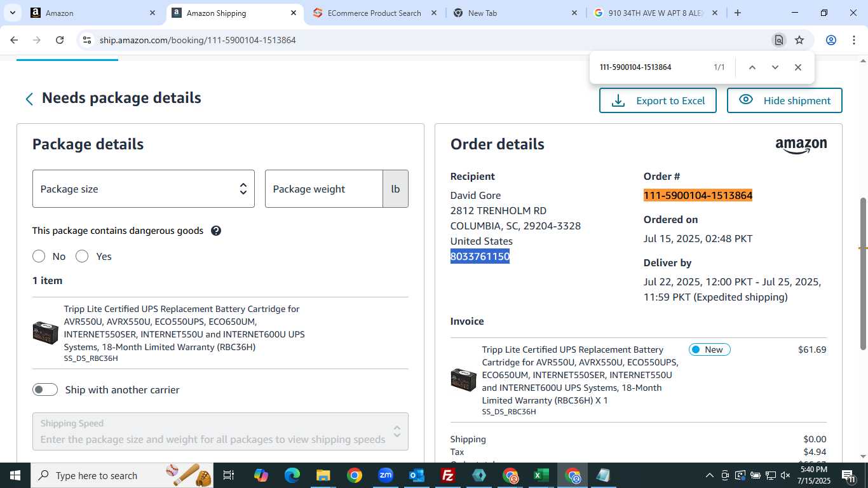This screenshot has width=868, height=488.
Task: Expand the Shipping Speed selector
Action: click(x=220, y=431)
